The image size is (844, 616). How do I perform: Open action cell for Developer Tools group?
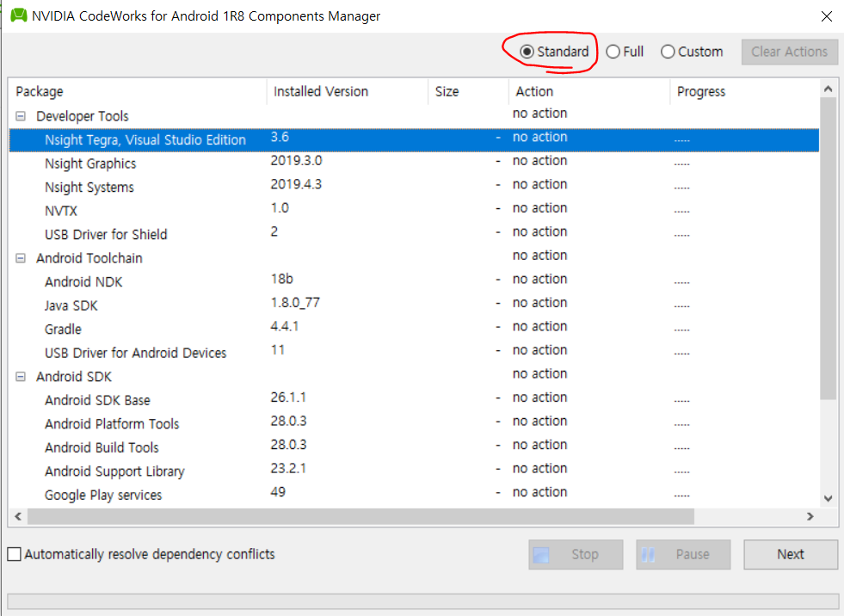(540, 113)
